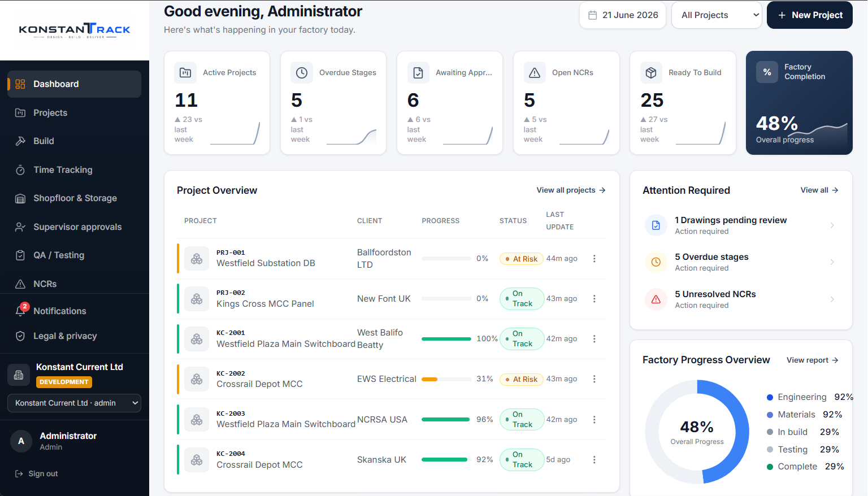The width and height of the screenshot is (868, 496).
Task: Open Supervisor approvals
Action: [74, 227]
